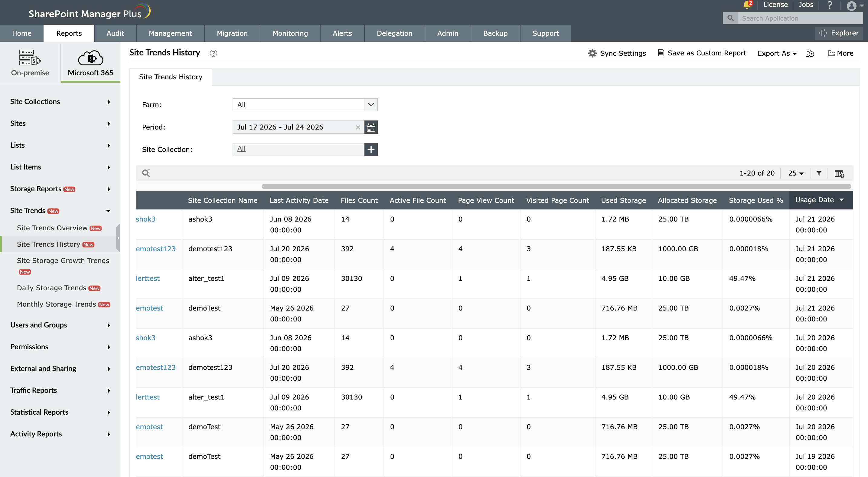Open lerttest link in Jul 21 row

(x=148, y=278)
